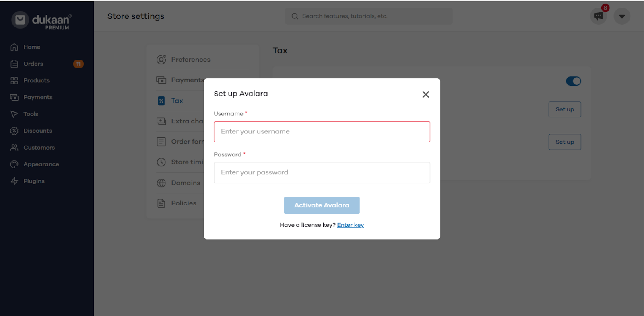Screen dimensions: 644x316
Task: Click the Extra charges icon
Action: tap(161, 121)
